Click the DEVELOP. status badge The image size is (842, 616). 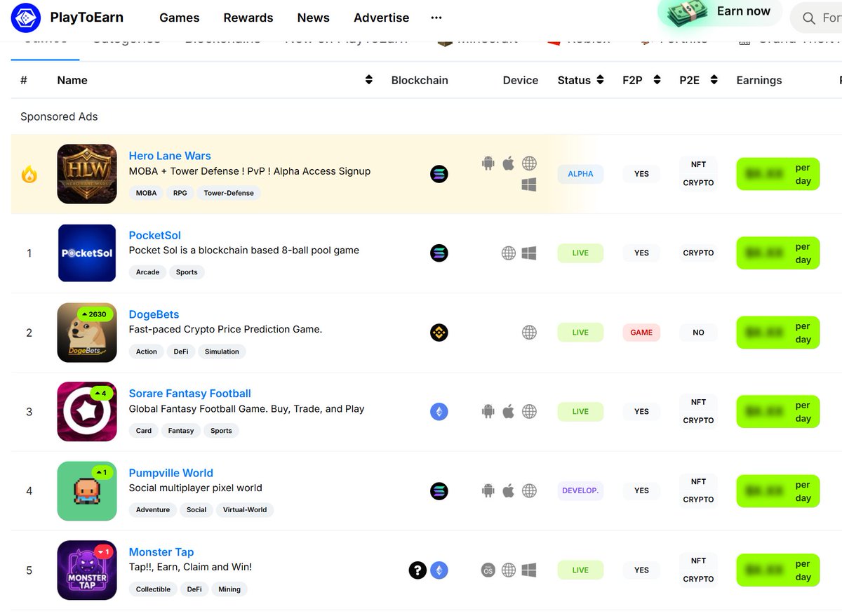click(x=580, y=491)
